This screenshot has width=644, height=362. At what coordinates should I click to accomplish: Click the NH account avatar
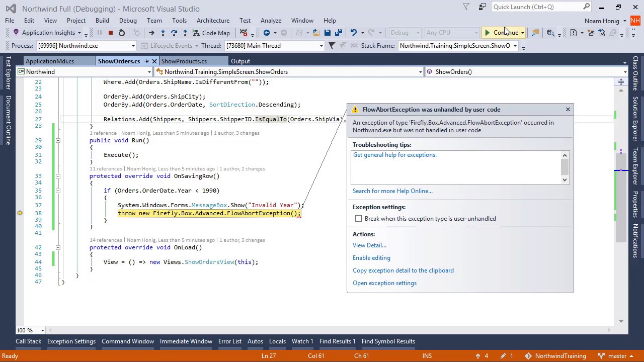coord(635,21)
